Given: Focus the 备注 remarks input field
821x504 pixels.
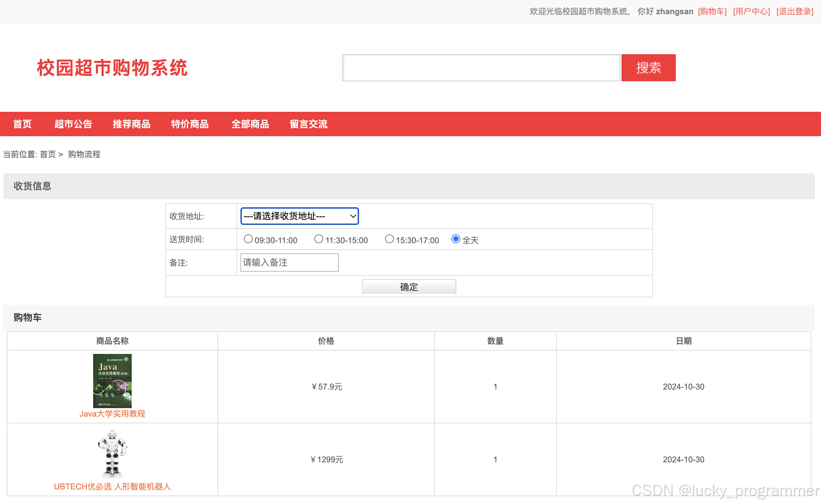Looking at the screenshot, I should tap(289, 262).
